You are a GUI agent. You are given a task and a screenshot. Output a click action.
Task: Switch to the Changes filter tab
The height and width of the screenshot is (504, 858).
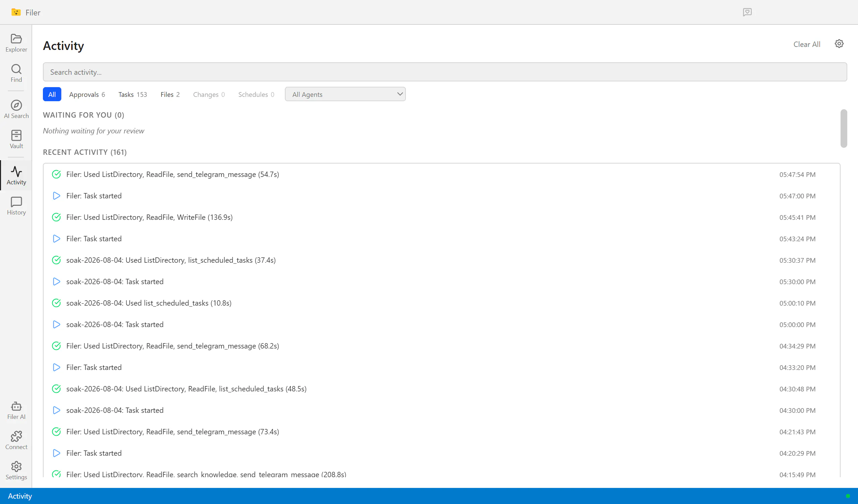tap(209, 94)
